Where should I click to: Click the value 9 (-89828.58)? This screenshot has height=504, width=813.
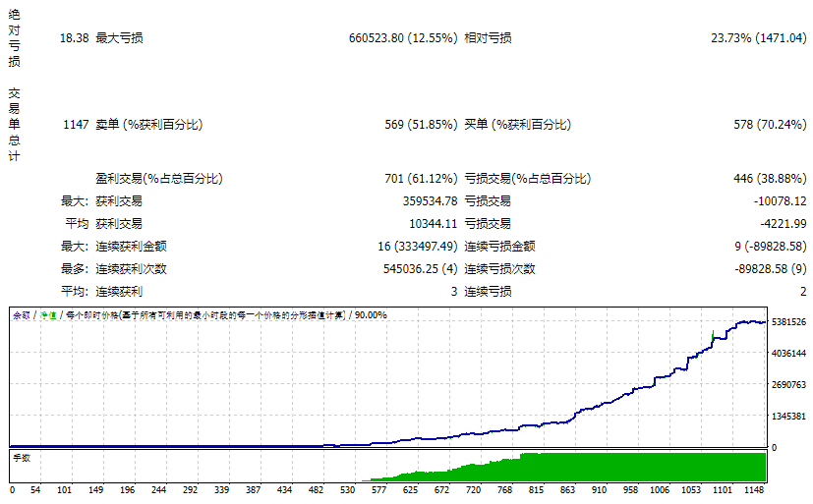click(x=771, y=246)
